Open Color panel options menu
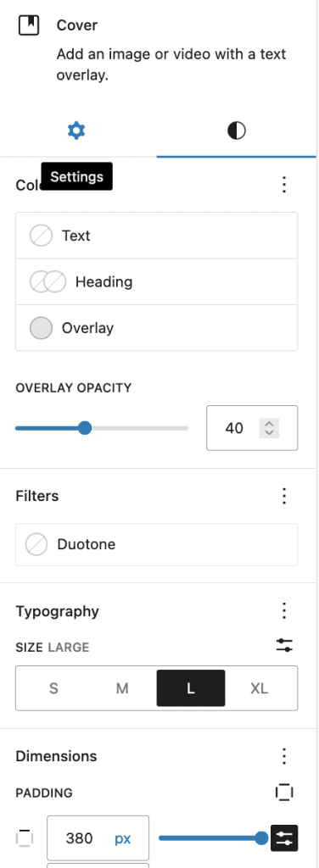319x868 pixels. tap(284, 184)
